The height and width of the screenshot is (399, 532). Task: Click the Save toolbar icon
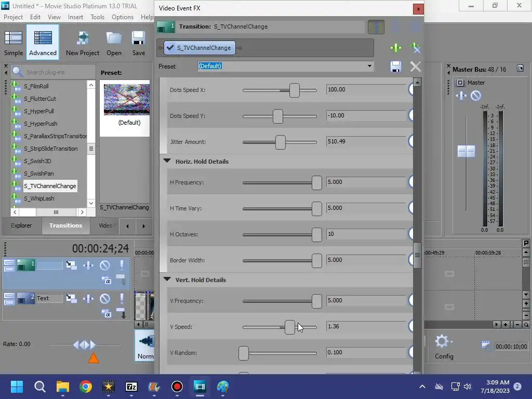[x=138, y=43]
